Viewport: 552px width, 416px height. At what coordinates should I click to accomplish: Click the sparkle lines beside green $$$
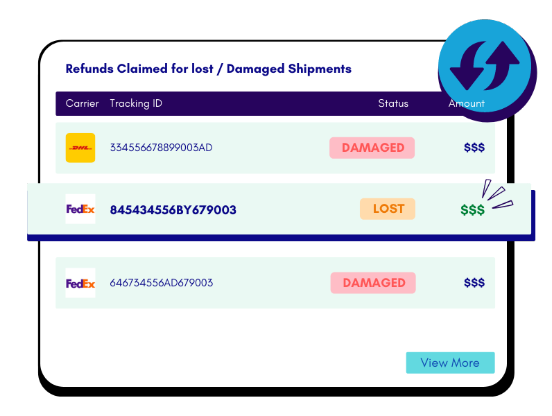[497, 194]
